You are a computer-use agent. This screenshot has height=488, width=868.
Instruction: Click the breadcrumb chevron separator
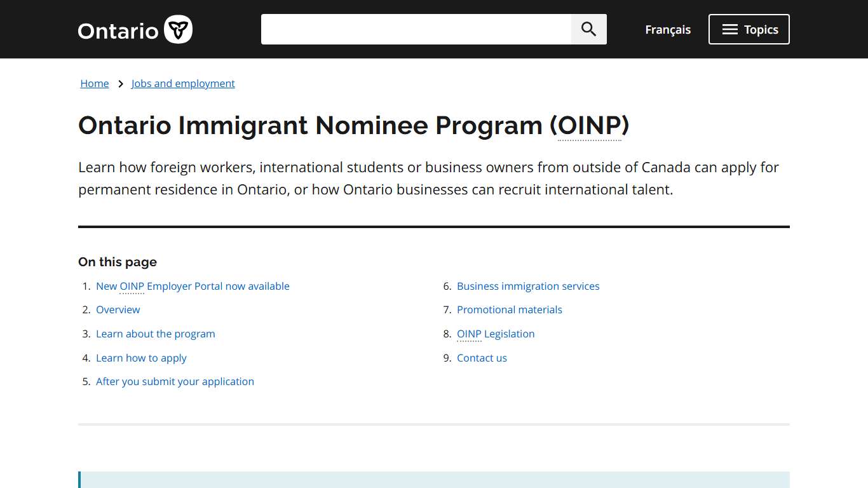coord(120,83)
